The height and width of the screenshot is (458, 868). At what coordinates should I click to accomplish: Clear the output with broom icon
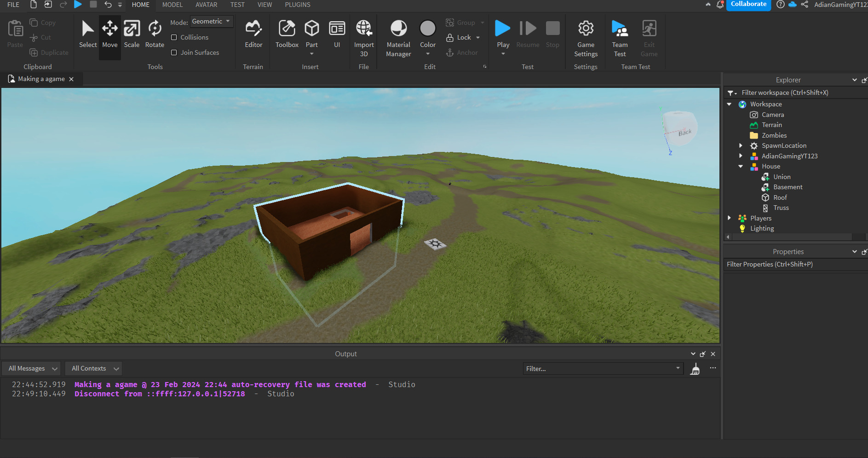click(695, 369)
